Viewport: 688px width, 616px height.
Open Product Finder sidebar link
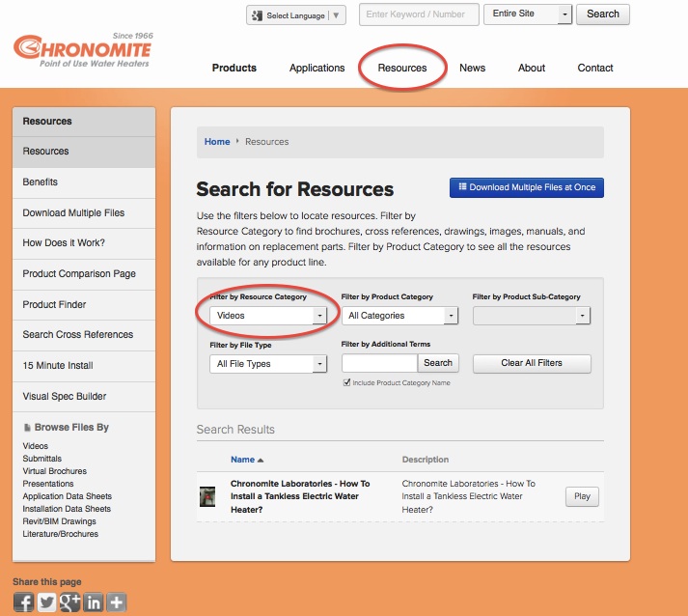point(84,305)
